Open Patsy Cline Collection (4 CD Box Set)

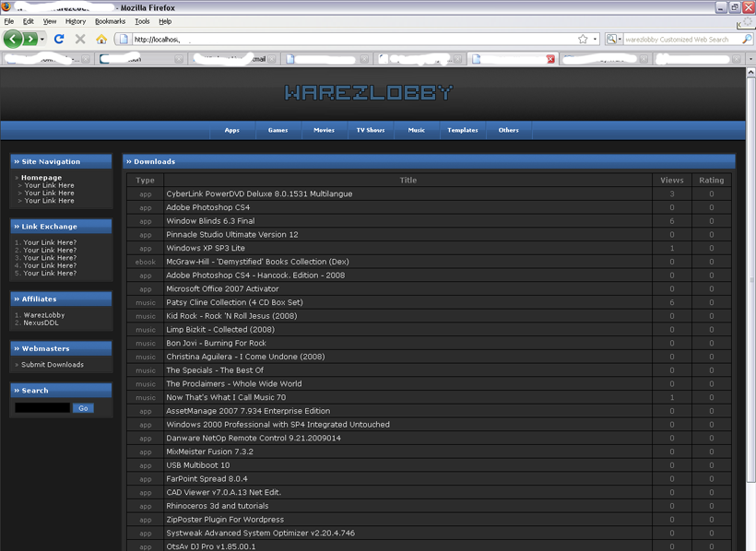tap(234, 302)
